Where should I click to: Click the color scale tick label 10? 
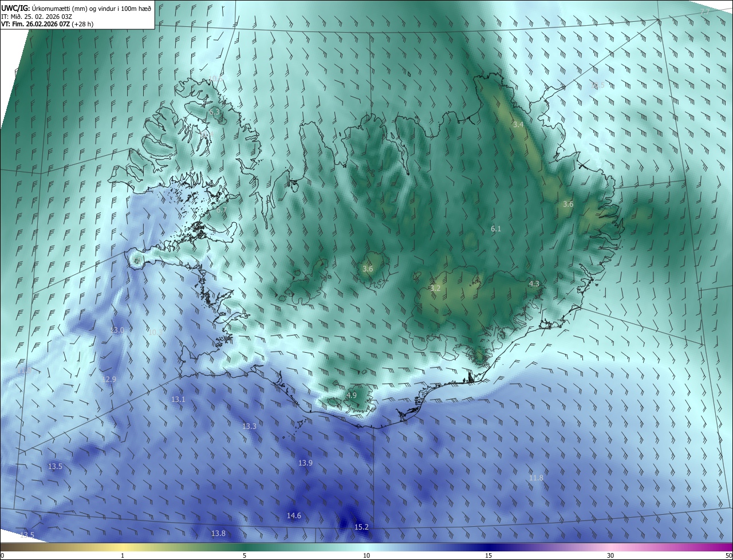(366, 556)
